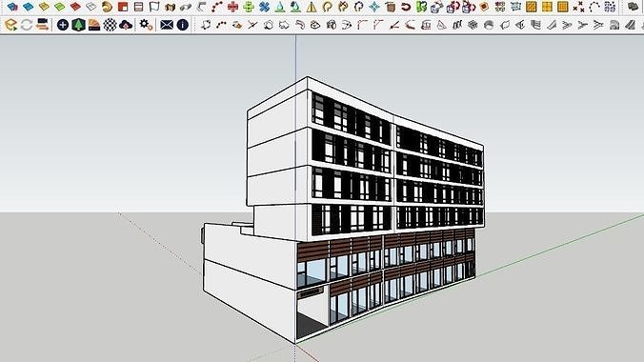
Task: Click the green puzzle map icon
Action: (421, 7)
